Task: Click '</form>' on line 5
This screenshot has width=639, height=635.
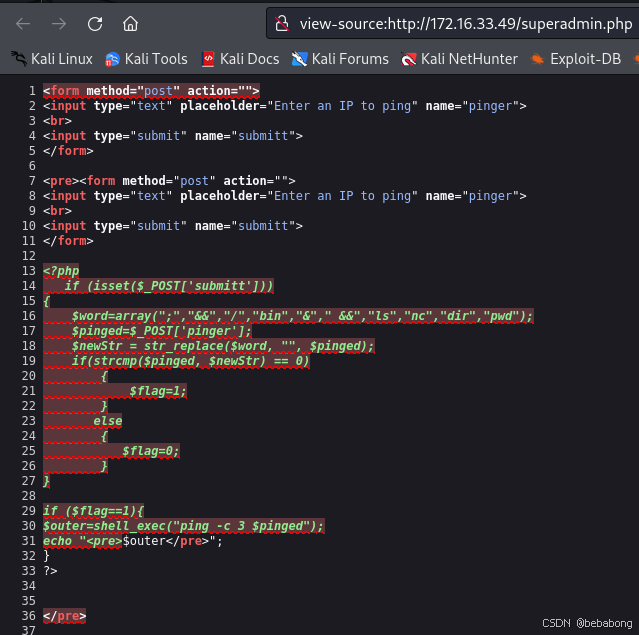Action: click(x=68, y=151)
